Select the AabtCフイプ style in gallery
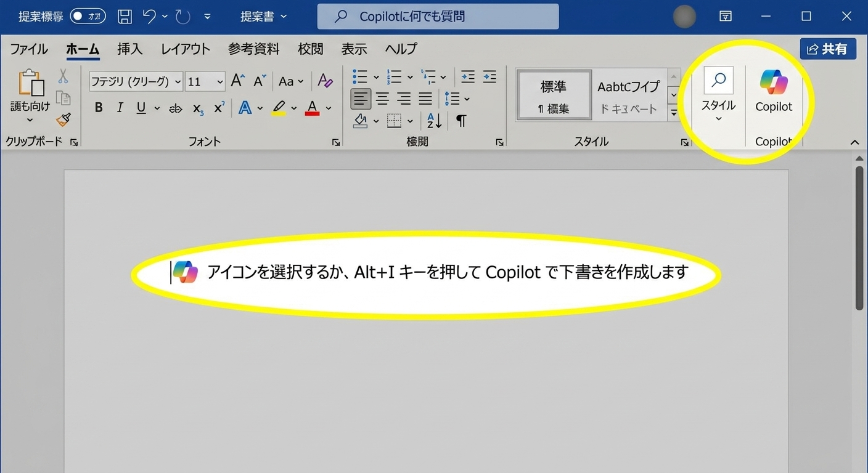This screenshot has height=473, width=868. point(628,95)
